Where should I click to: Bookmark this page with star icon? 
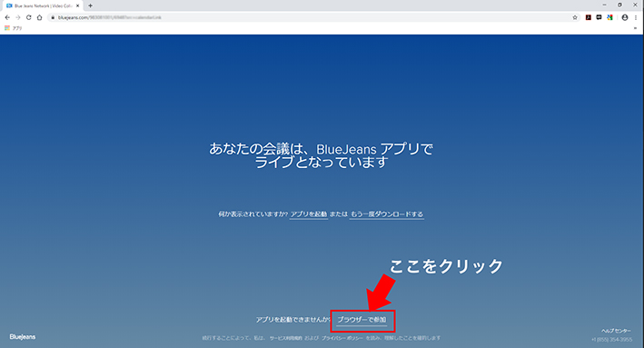click(x=575, y=17)
